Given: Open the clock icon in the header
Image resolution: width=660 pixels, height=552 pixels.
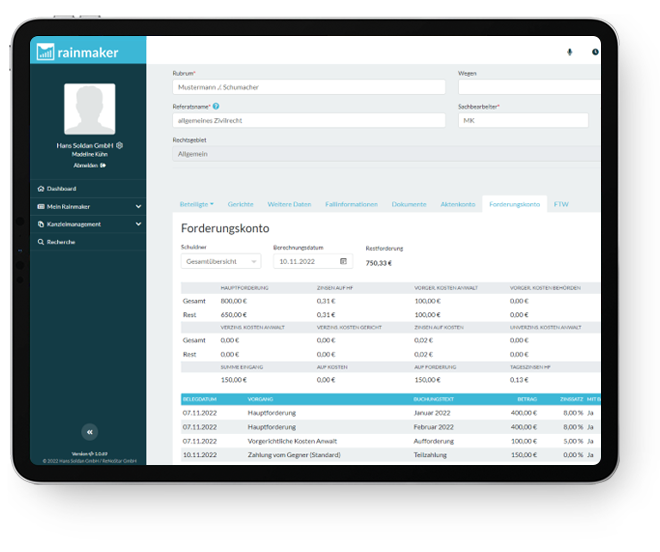Looking at the screenshot, I should [595, 52].
